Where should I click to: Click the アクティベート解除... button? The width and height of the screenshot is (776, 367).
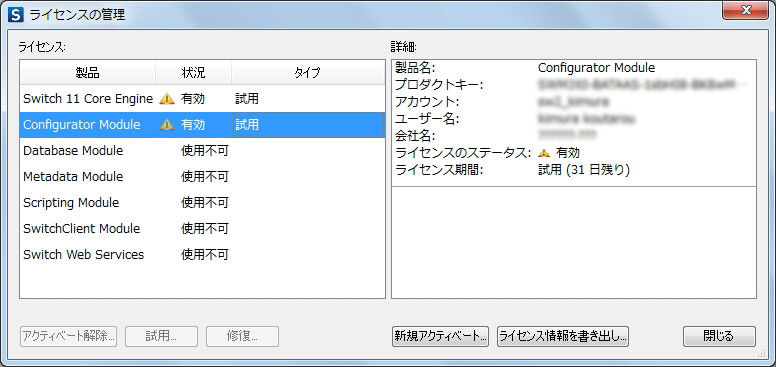click(x=68, y=336)
